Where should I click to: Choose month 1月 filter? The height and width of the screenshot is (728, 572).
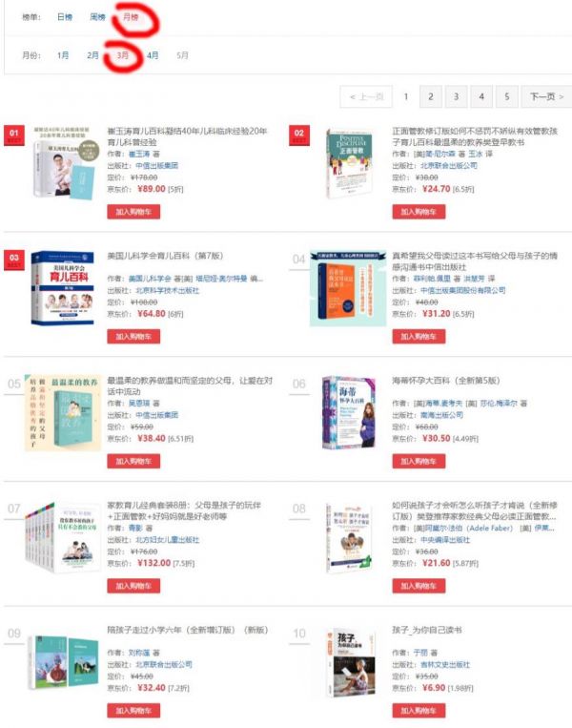tap(63, 55)
